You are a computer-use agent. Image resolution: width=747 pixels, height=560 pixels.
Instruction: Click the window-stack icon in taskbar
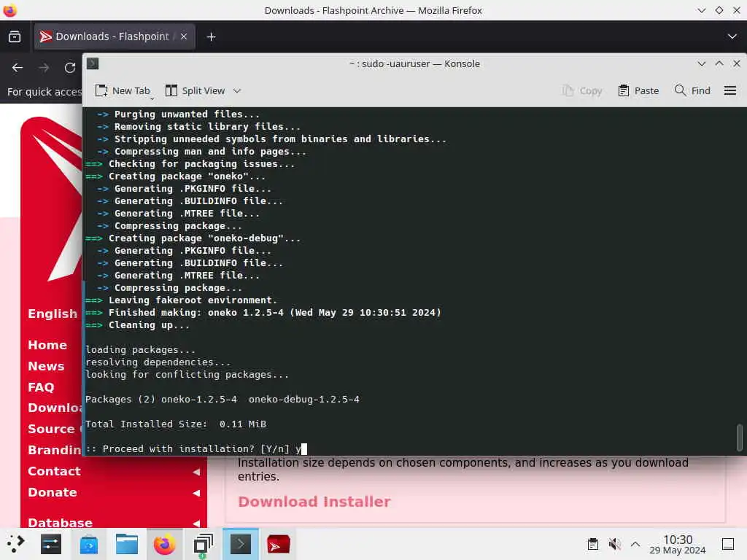coord(203,544)
